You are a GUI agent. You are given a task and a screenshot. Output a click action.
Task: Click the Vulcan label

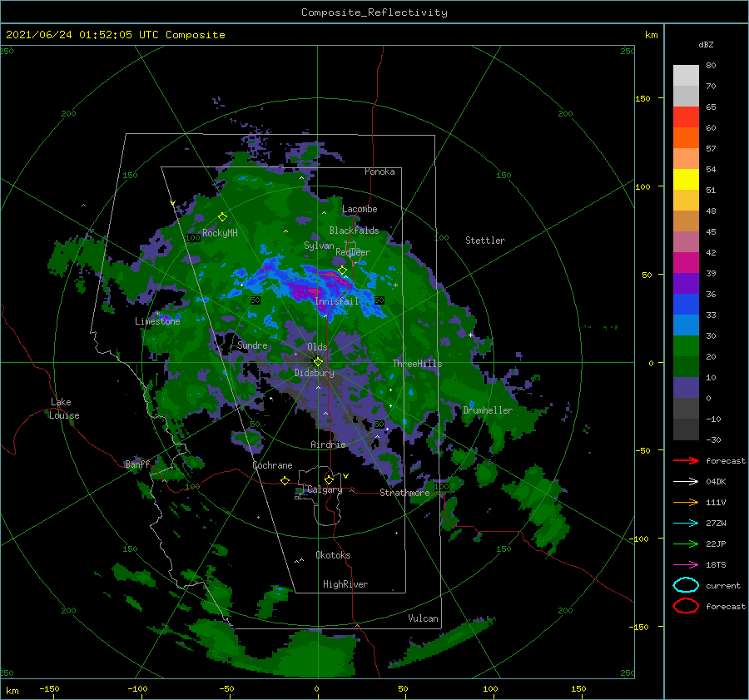point(423,618)
